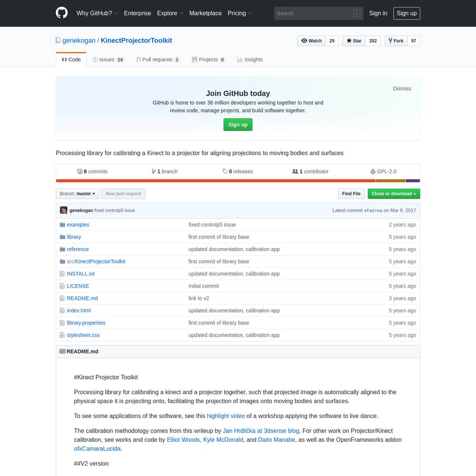Click Sign in in the header
476x476 pixels.
(378, 13)
